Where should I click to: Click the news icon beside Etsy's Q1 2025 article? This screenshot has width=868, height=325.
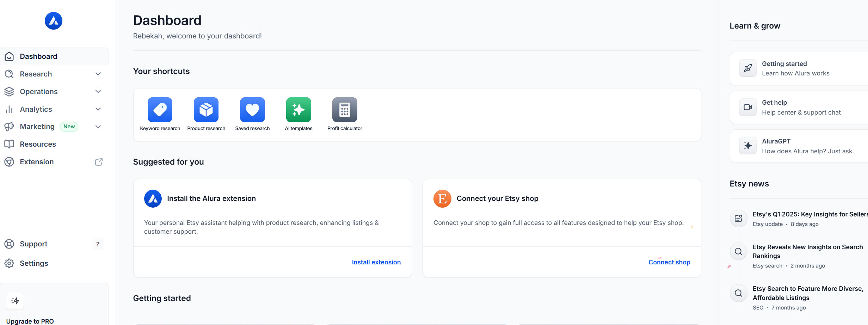coord(739,219)
